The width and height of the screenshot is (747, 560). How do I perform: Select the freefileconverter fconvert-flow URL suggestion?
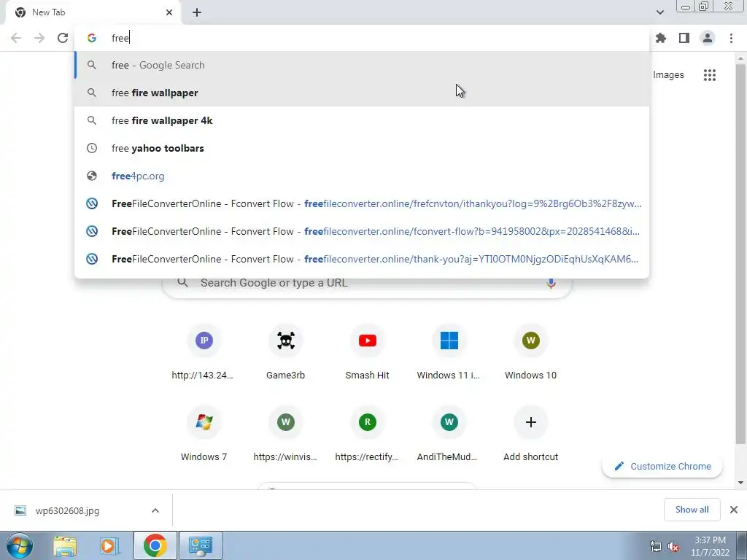point(362,231)
